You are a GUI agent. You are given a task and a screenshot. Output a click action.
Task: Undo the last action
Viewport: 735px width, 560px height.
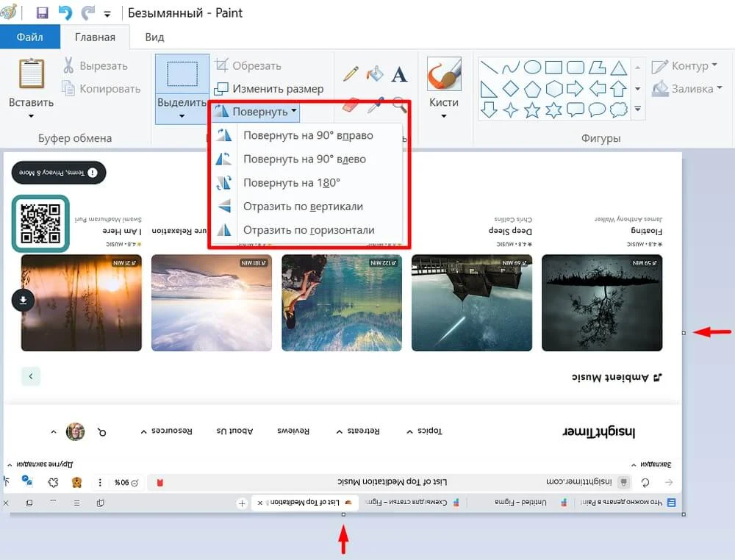(65, 13)
